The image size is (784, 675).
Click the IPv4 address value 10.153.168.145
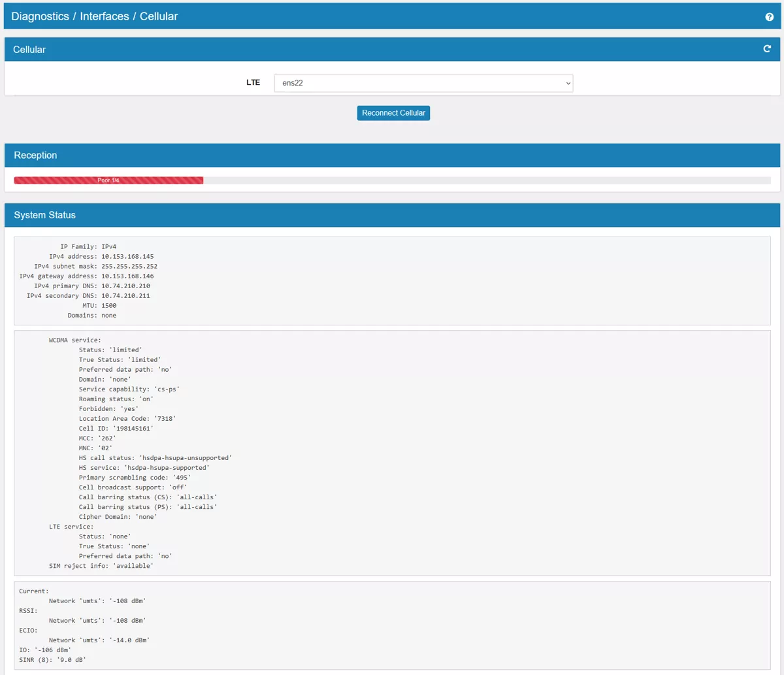click(x=127, y=257)
